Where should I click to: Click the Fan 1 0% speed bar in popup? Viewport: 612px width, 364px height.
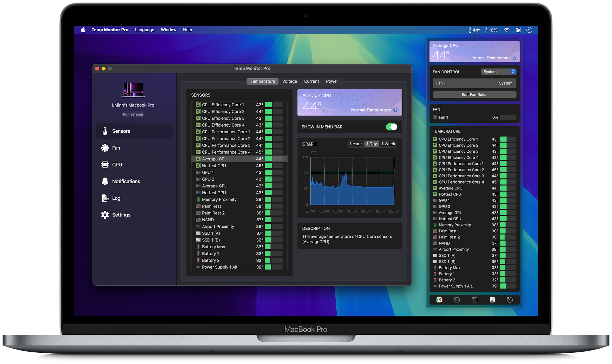508,117
